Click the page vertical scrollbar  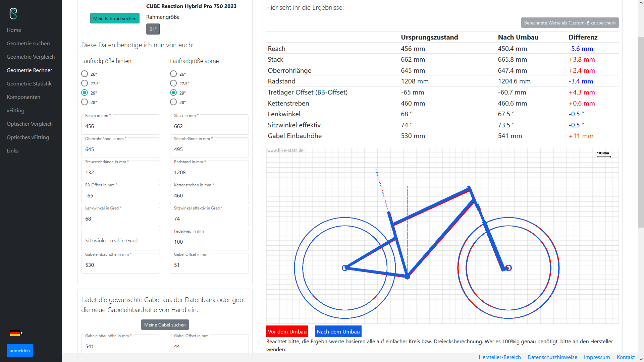click(641, 134)
